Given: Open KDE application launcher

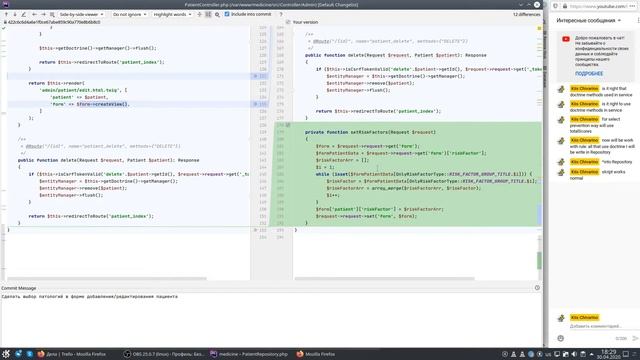Looking at the screenshot, I should tap(6, 354).
